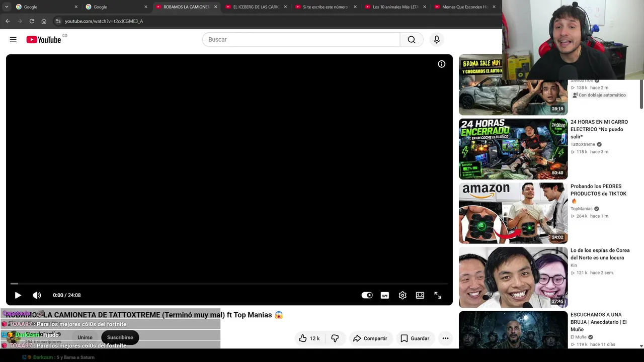The width and height of the screenshot is (644, 362).
Task: Dislike the video
Action: pos(335,338)
